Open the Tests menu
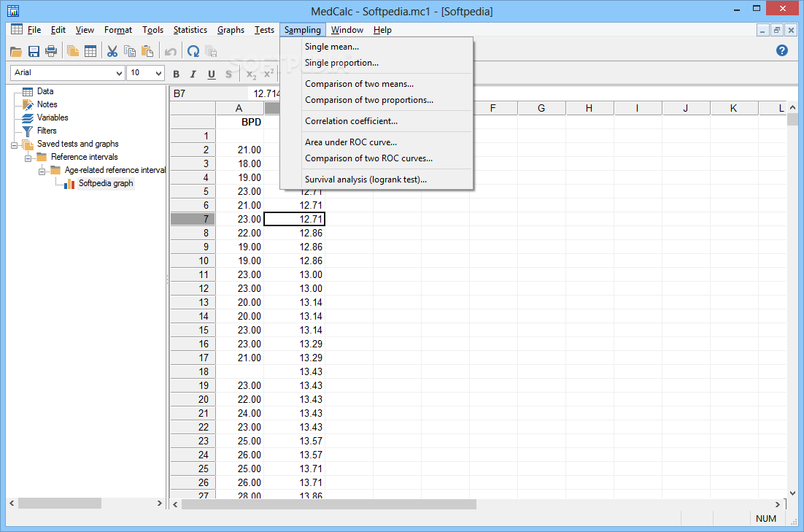The width and height of the screenshot is (804, 532). click(264, 30)
